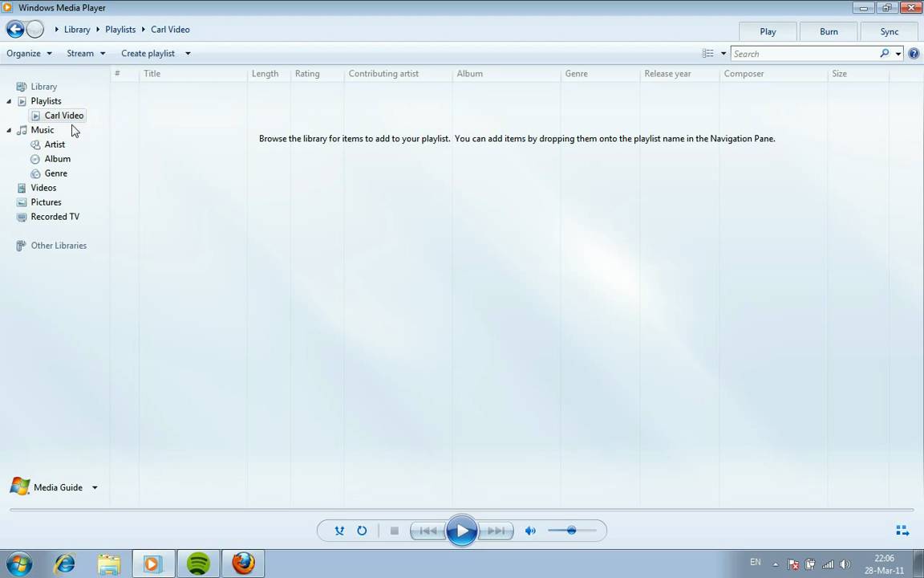Click the greyed forward navigation button
This screenshot has width=924, height=578.
[35, 29]
